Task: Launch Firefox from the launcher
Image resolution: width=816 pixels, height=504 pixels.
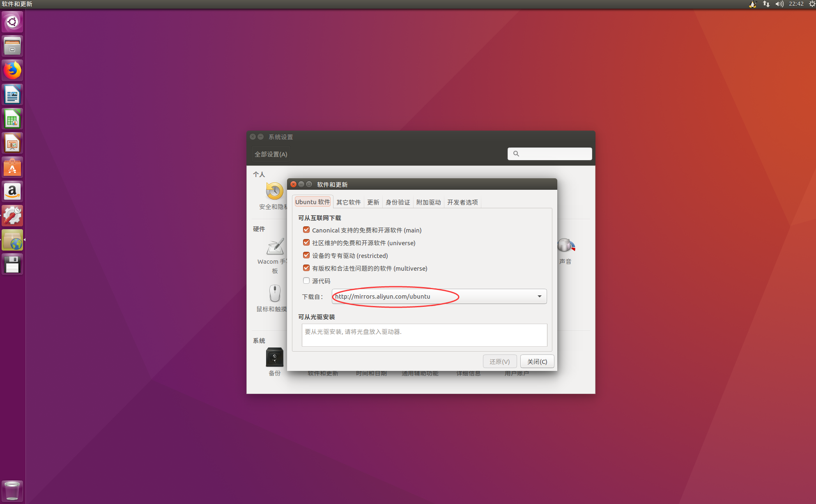Action: (12, 70)
